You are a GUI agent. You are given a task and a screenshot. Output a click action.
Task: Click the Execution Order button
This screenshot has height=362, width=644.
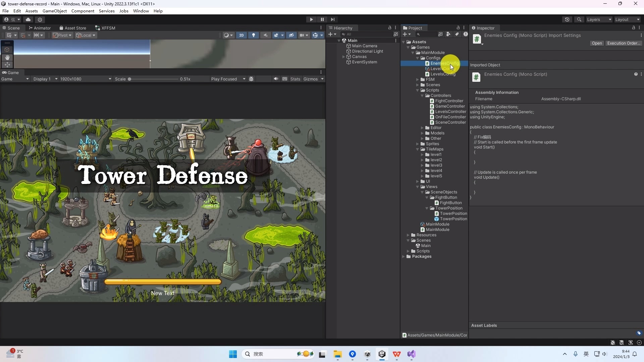tap(624, 43)
